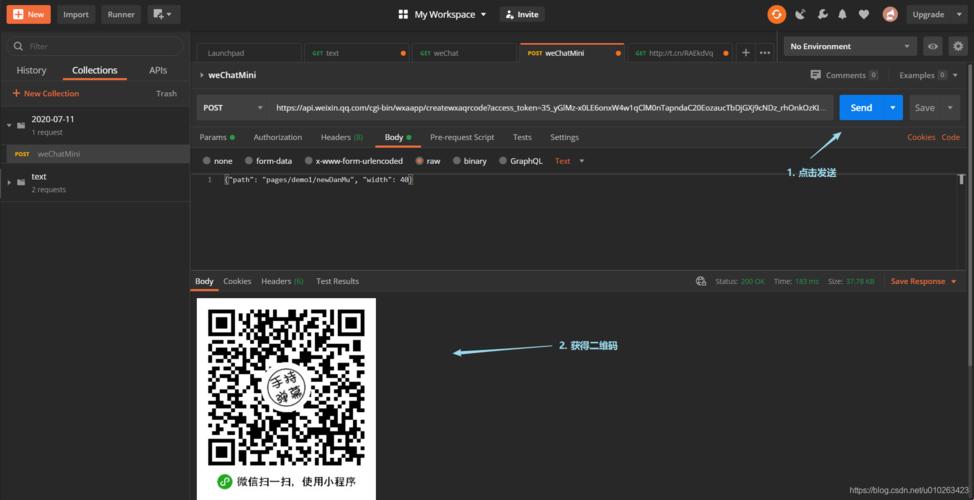The image size is (974, 500).
Task: Open the Trash link
Action: click(x=166, y=93)
